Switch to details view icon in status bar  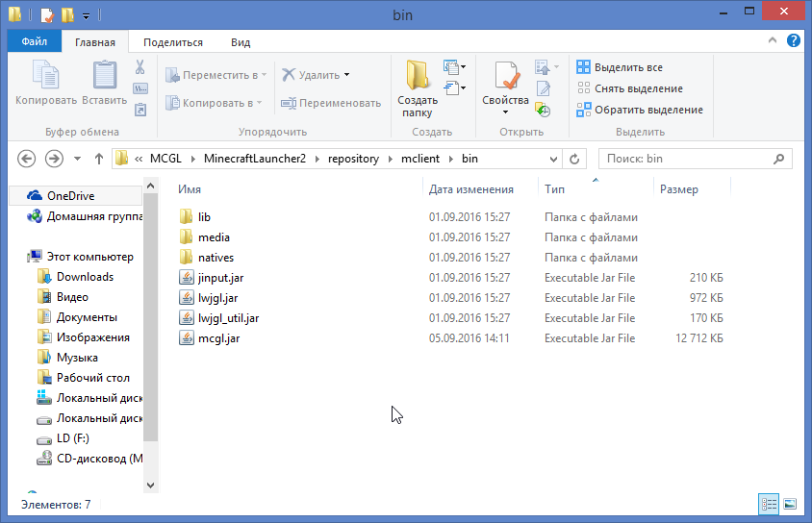(769, 504)
